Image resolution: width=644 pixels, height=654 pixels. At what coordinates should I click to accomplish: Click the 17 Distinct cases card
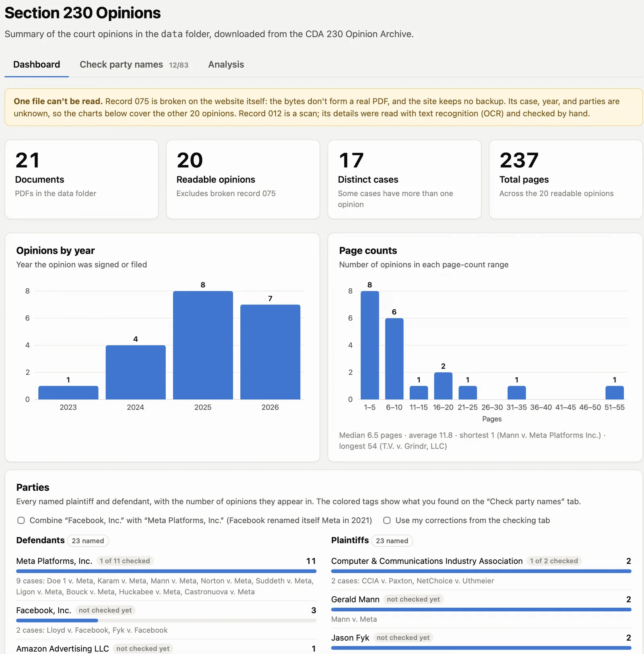404,179
